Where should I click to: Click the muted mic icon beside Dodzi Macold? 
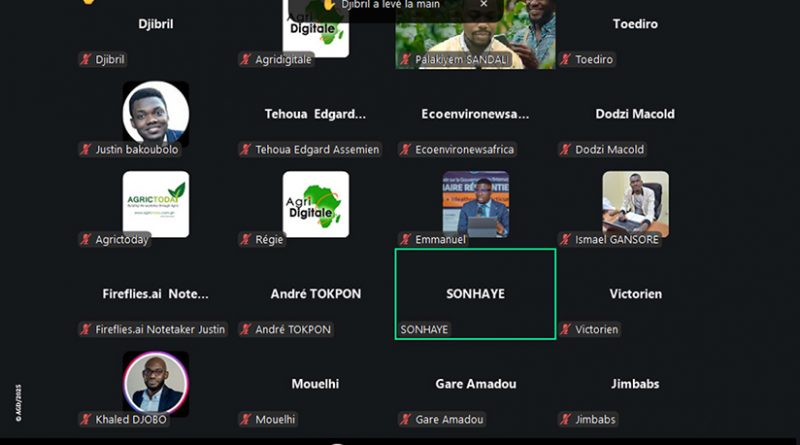coord(565,150)
